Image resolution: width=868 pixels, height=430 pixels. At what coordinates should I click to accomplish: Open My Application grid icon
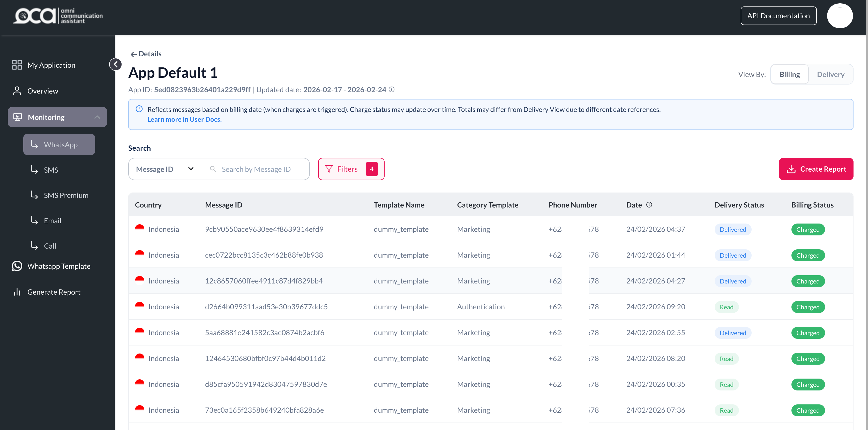17,65
